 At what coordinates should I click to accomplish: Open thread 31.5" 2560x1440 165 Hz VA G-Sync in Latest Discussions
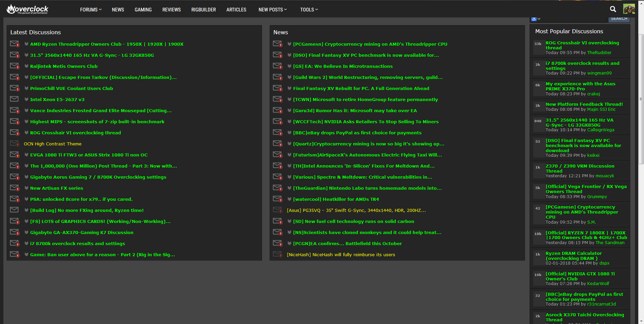[92, 55]
